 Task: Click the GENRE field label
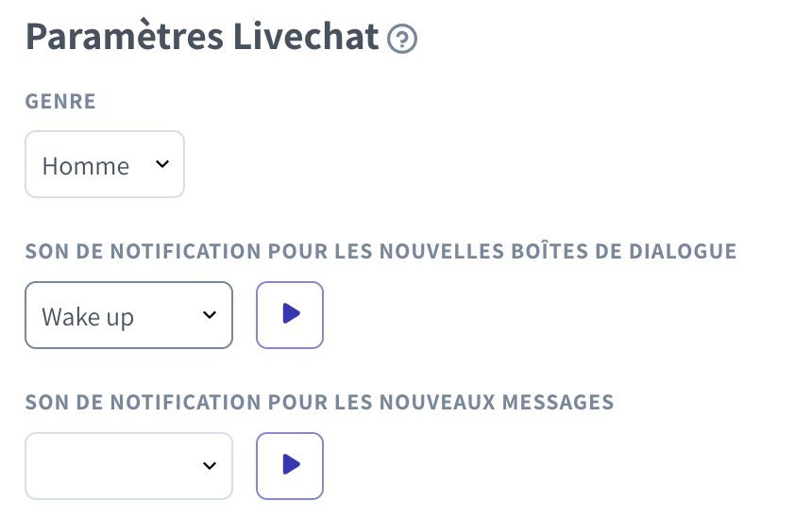60,101
